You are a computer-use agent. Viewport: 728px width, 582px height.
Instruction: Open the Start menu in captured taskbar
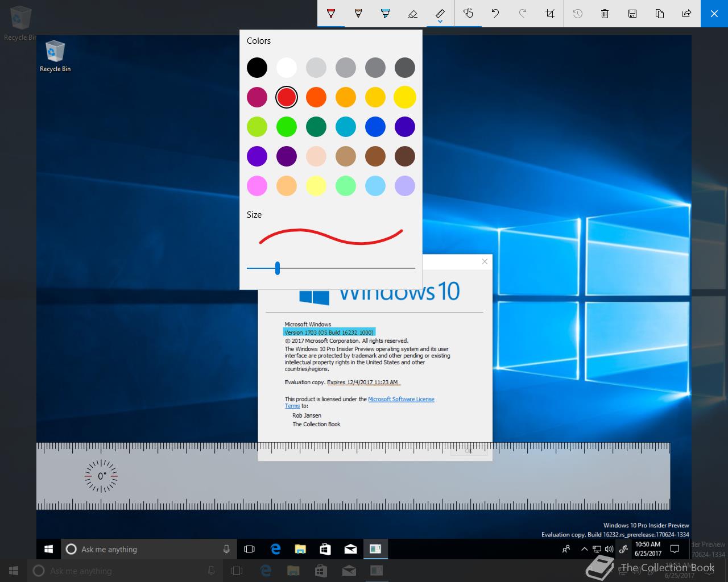(49, 549)
